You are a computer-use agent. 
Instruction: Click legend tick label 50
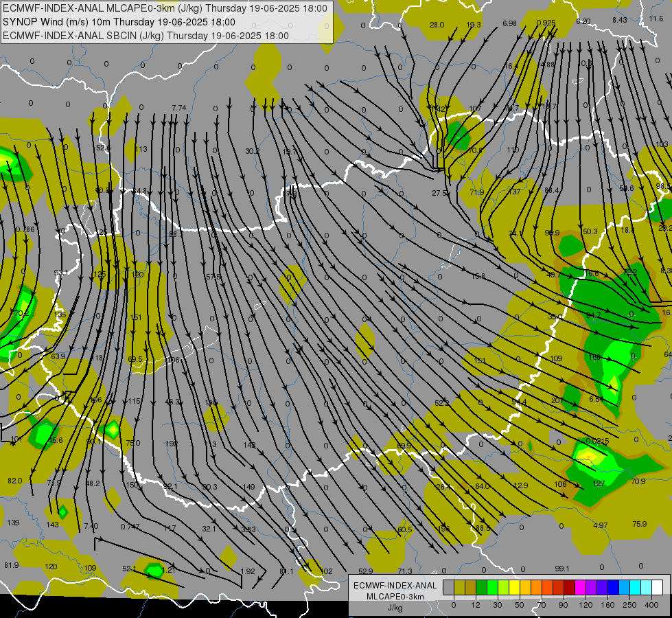pyautogui.click(x=520, y=605)
